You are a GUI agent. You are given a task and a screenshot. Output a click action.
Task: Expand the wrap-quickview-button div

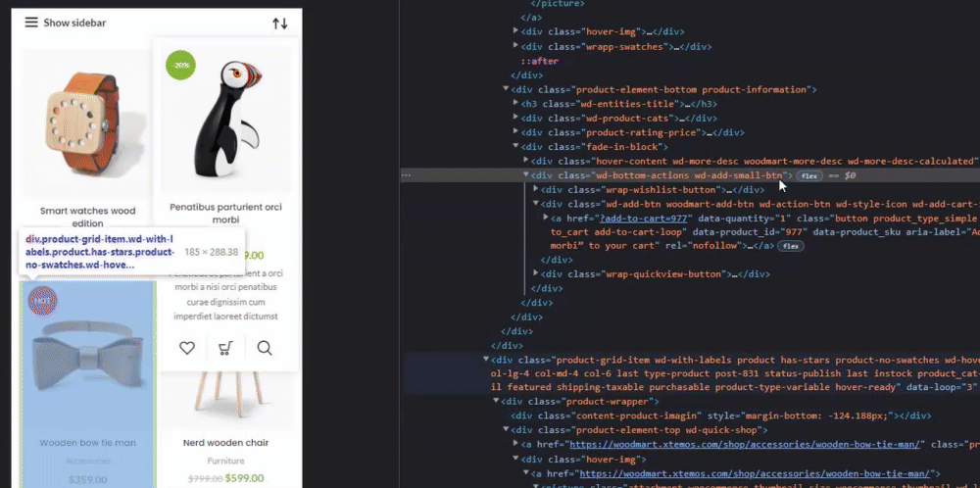[x=536, y=273]
